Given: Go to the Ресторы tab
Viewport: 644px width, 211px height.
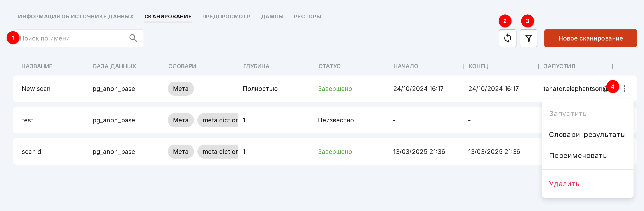Looking at the screenshot, I should [307, 16].
